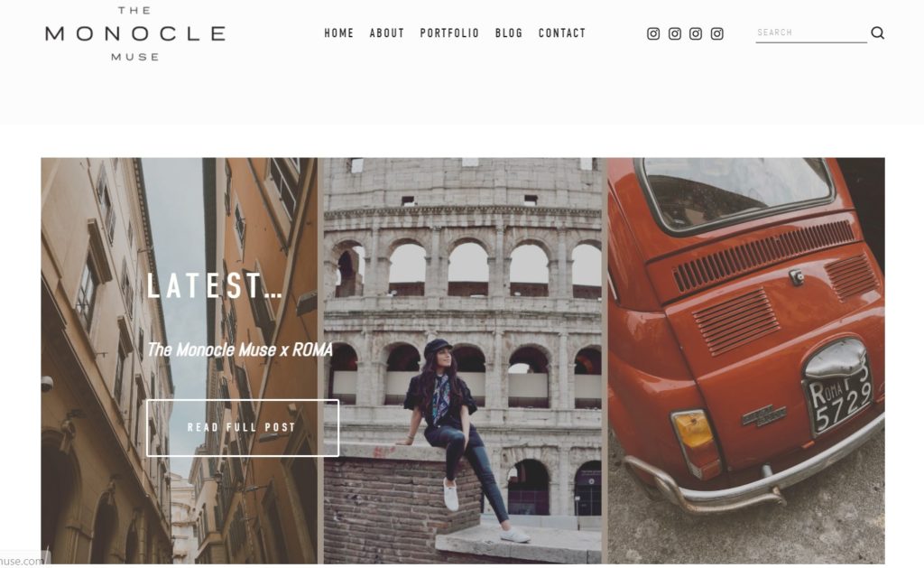Click the red vintage car photo
Viewport: 924px width, 568px height.
[x=746, y=360]
